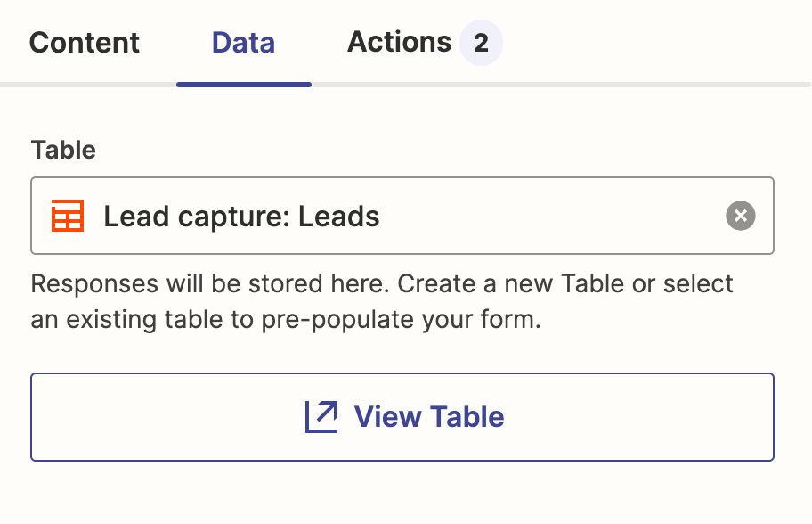Click the empty space inside the Table field
Screen dimensions: 812x524
(552, 216)
